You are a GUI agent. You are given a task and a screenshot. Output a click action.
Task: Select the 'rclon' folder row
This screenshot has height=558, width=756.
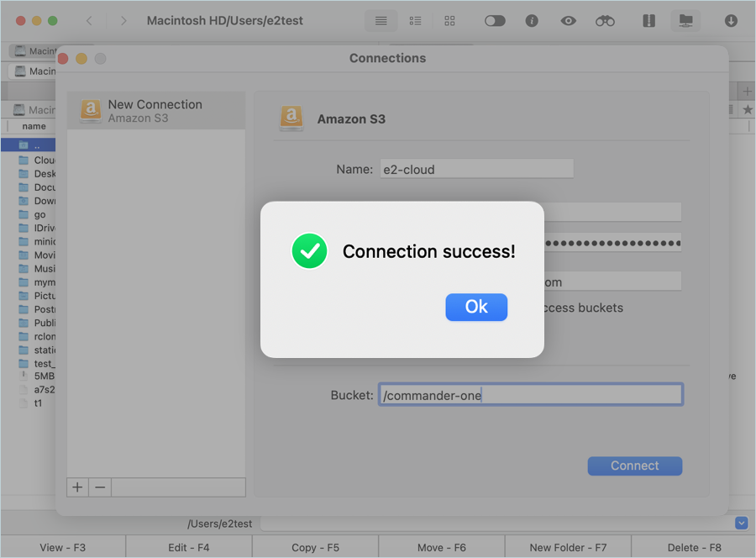pos(29,336)
